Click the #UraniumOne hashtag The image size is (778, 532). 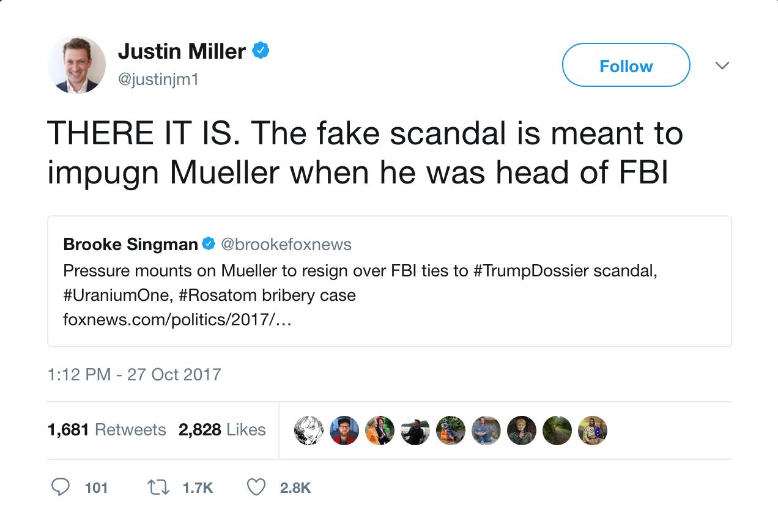(116, 295)
